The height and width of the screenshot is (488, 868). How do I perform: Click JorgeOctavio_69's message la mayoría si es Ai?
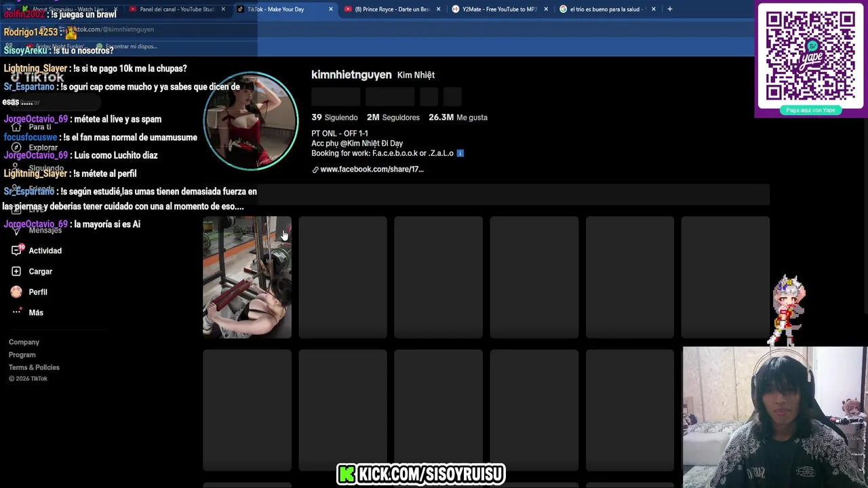(72, 224)
